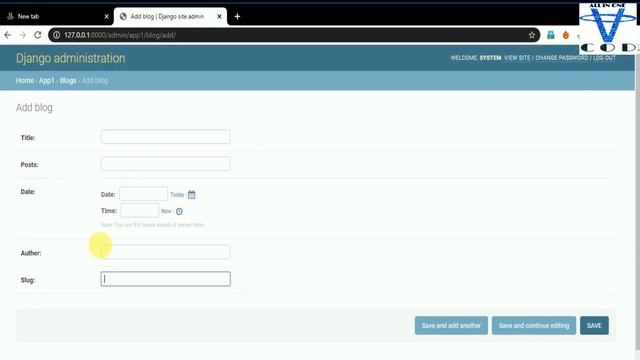Click the orange flame extension icon
The height and width of the screenshot is (360, 640).
pos(566,35)
